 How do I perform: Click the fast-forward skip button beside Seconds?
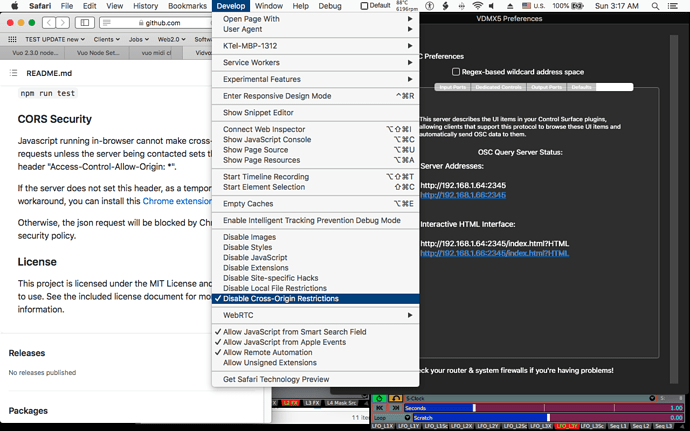(396, 408)
